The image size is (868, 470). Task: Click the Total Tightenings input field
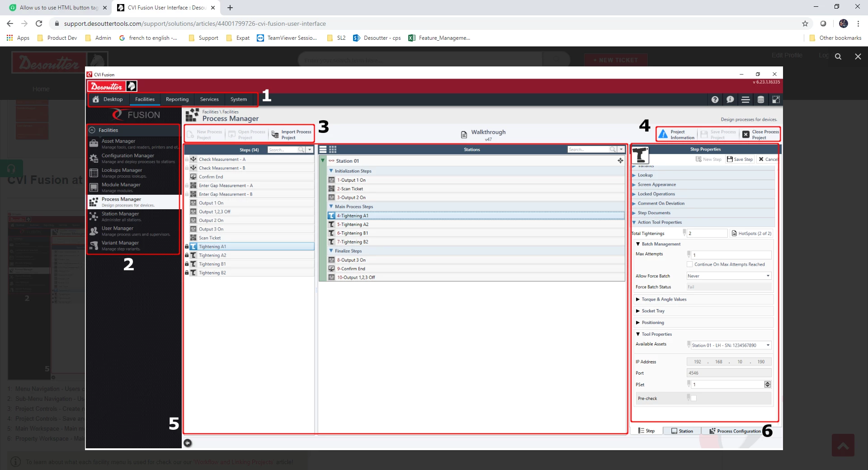707,234
